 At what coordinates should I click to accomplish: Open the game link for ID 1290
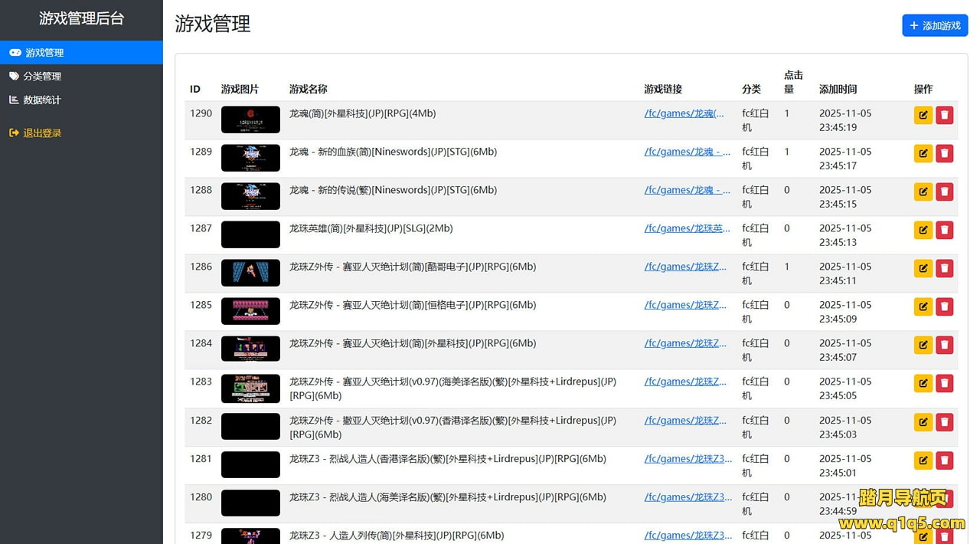tap(684, 113)
